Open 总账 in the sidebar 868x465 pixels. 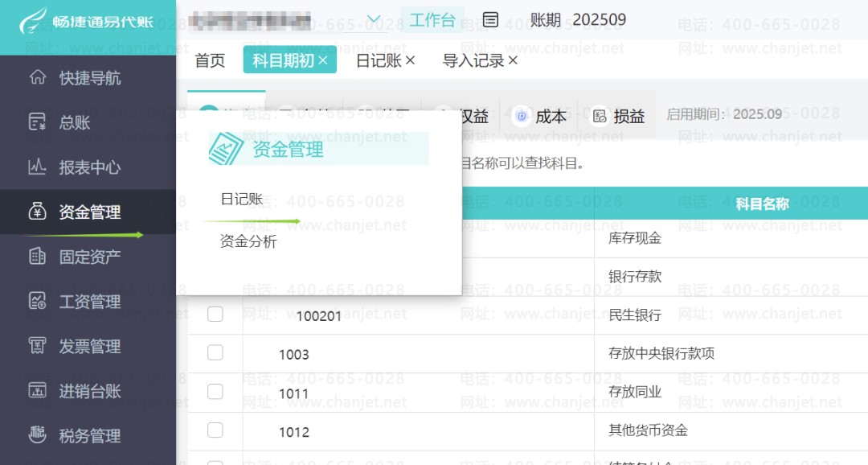pos(75,122)
